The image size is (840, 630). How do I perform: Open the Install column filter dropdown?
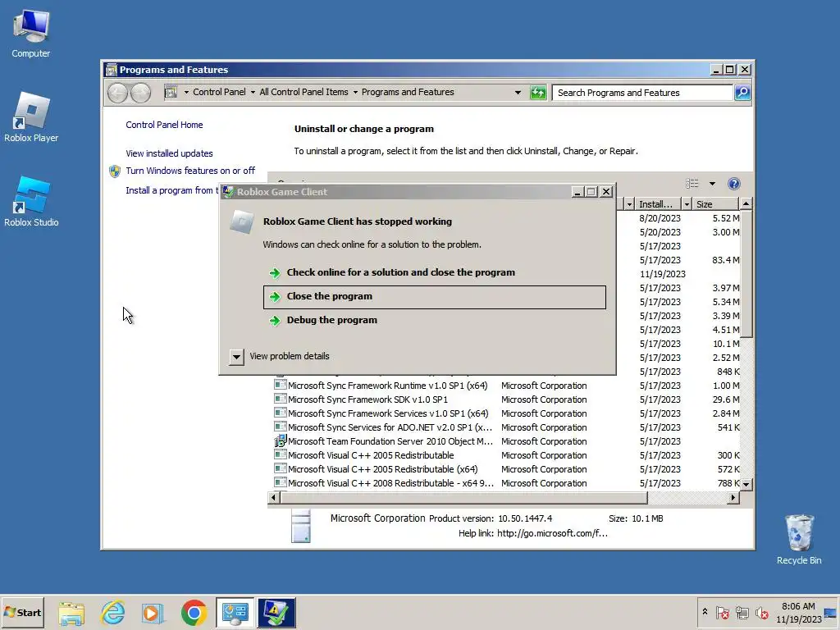[x=687, y=204]
